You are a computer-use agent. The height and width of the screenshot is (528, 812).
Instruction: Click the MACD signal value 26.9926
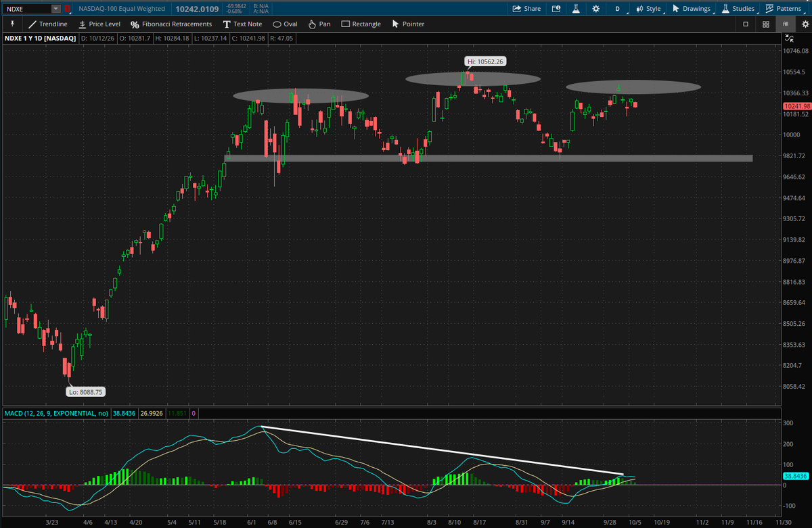[152, 412]
